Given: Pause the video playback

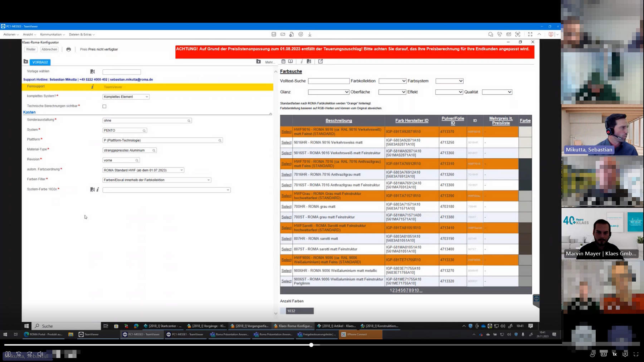Looking at the screenshot, I should coord(8,354).
